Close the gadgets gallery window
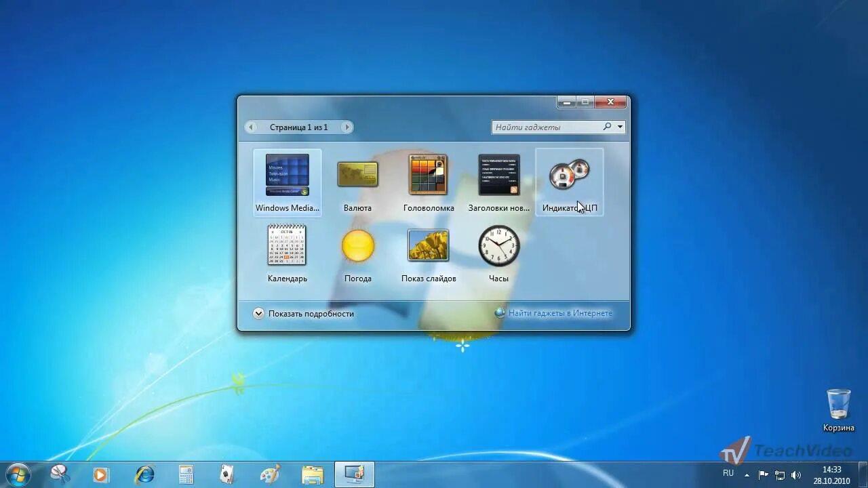868x488 pixels. pyautogui.click(x=610, y=102)
